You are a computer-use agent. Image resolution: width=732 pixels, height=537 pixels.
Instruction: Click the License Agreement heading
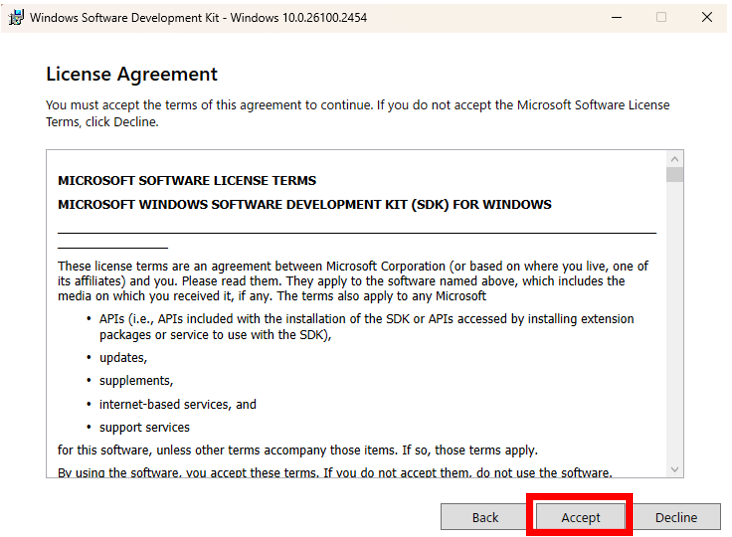point(131,75)
